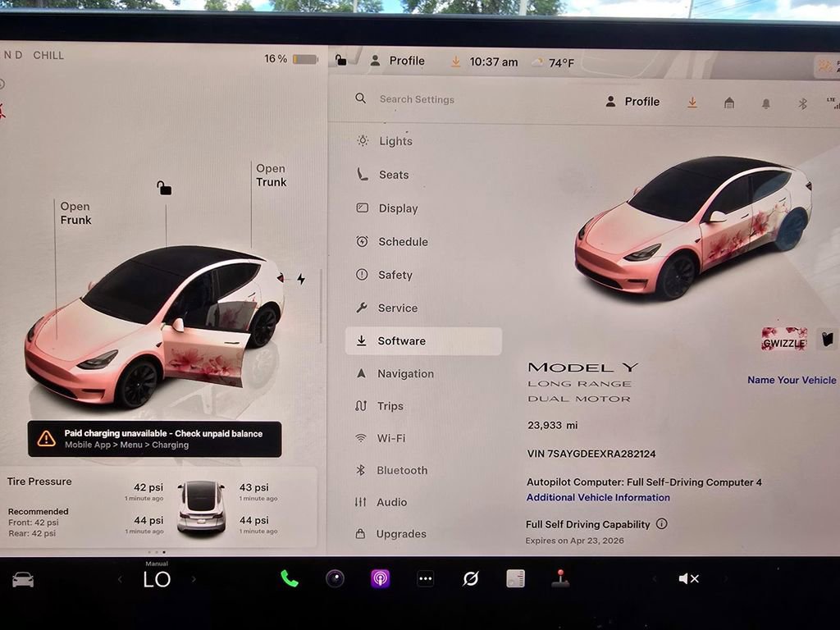Tap the charge port lightning bolt icon
The width and height of the screenshot is (840, 630).
click(x=301, y=279)
